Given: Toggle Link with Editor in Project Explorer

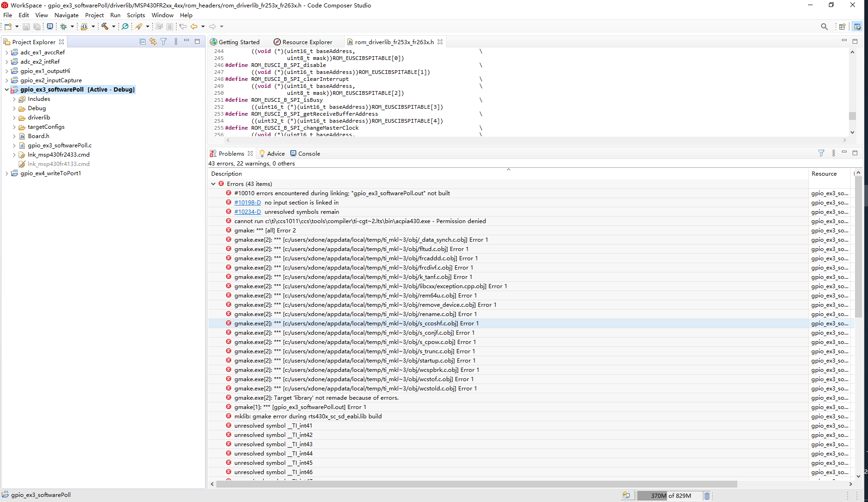Looking at the screenshot, I should click(153, 41).
